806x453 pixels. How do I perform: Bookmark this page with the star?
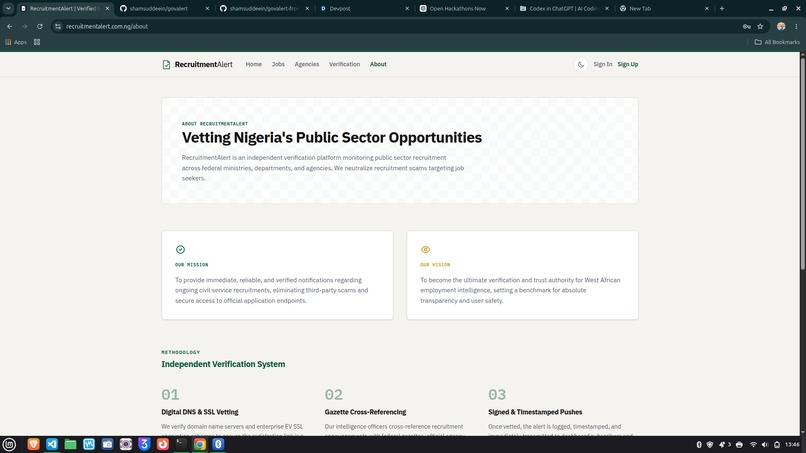pyautogui.click(x=760, y=26)
